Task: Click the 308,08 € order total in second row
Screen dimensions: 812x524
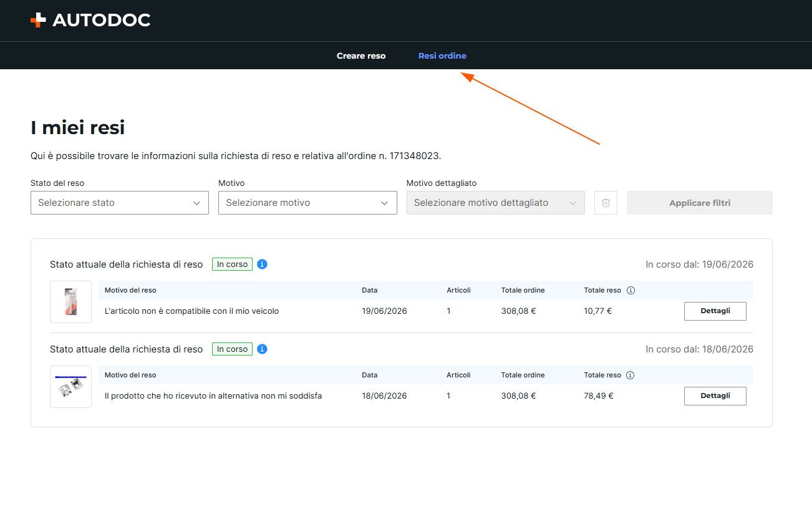Action: 518,395
